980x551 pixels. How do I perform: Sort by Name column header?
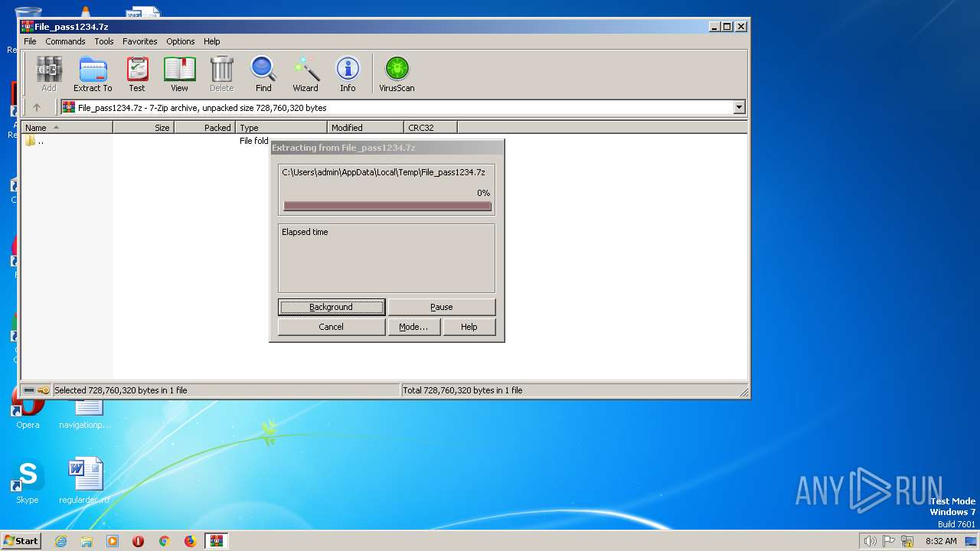tap(67, 128)
